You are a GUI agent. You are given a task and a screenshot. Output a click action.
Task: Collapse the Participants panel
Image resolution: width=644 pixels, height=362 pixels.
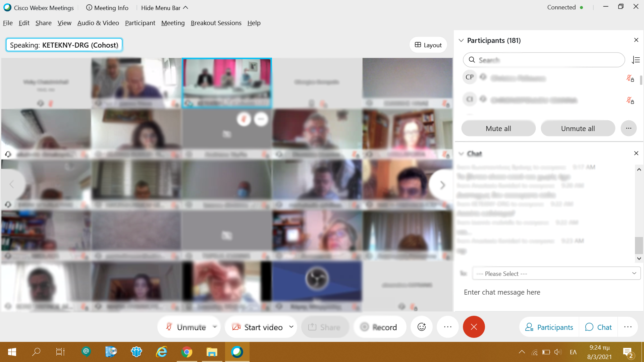point(461,40)
